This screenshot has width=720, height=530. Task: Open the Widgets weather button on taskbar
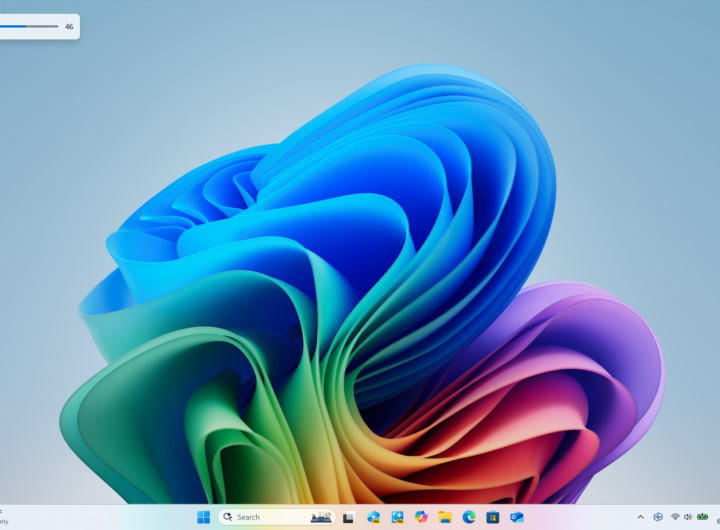4,516
